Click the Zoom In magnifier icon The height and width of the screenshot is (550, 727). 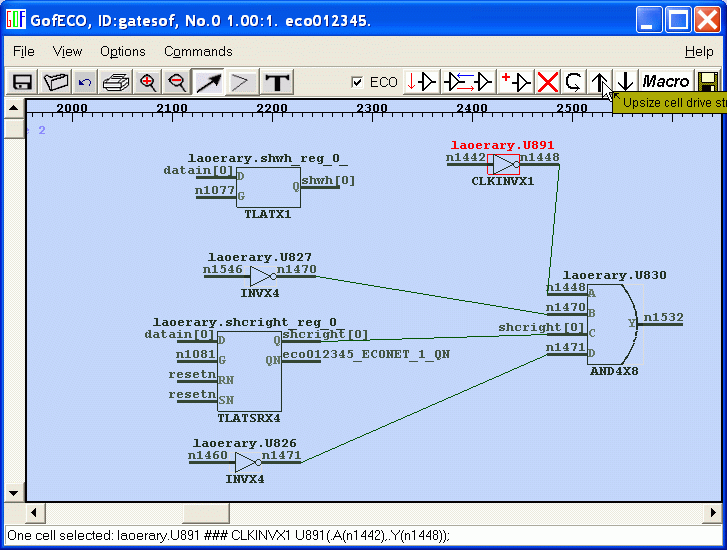tap(147, 82)
